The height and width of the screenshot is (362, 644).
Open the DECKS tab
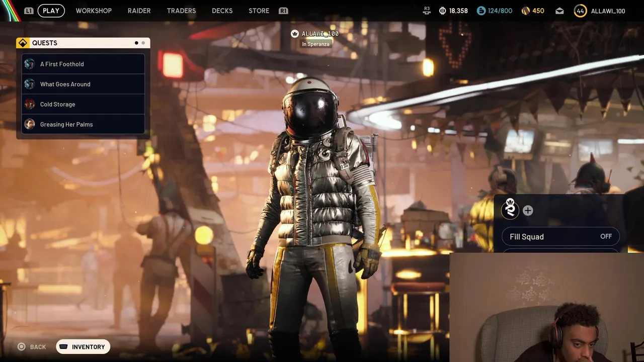(x=222, y=11)
